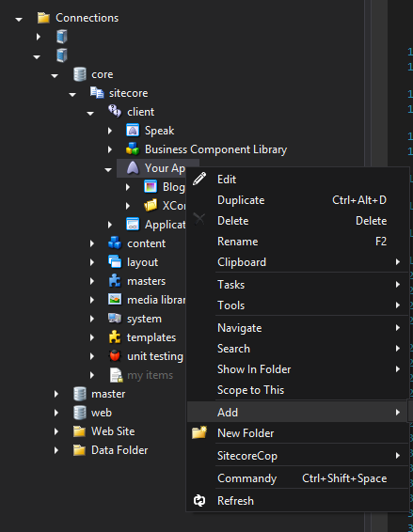The height and width of the screenshot is (532, 413).
Task: Click the system computer icon
Action: click(x=115, y=319)
